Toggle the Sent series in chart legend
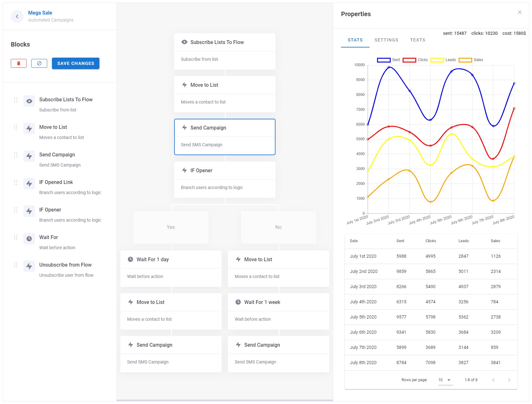The image size is (532, 404). click(388, 60)
